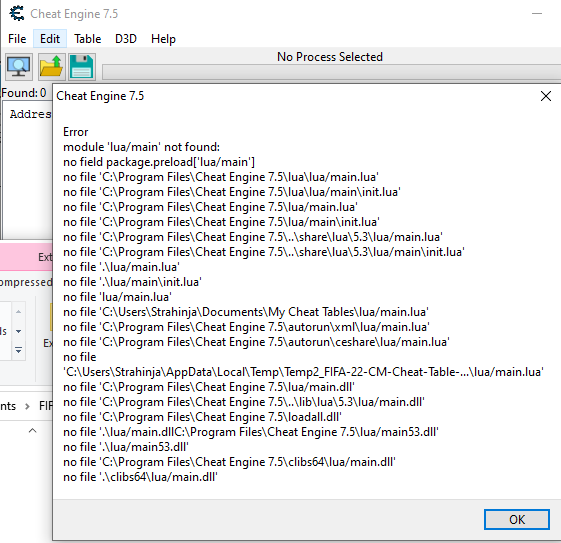The image size is (561, 543).
Task: Click the Error heading in the dialog
Action: [75, 132]
